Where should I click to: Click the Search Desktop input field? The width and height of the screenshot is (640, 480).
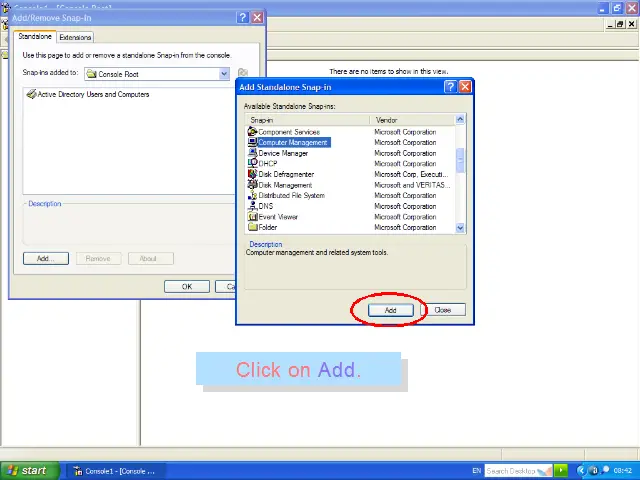tap(510, 471)
